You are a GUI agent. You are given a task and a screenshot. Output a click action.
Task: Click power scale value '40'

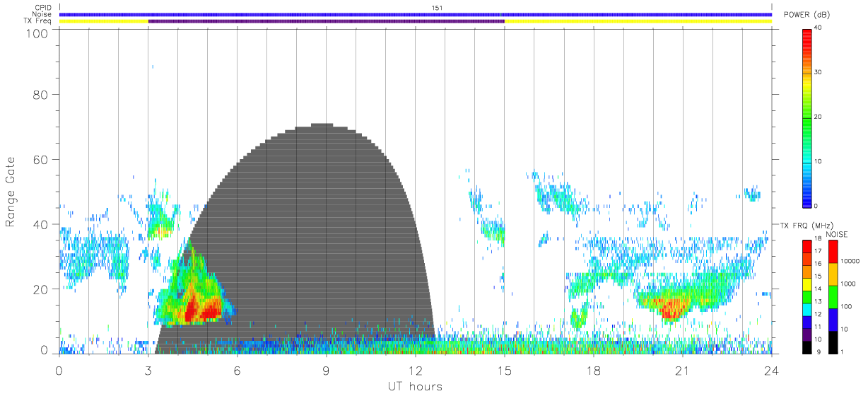(x=818, y=28)
